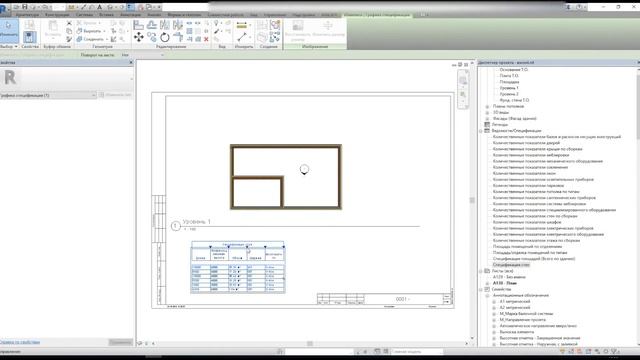The height and width of the screenshot is (360, 640).
Task: Click the navigation wheel in view
Action: (x=463, y=81)
